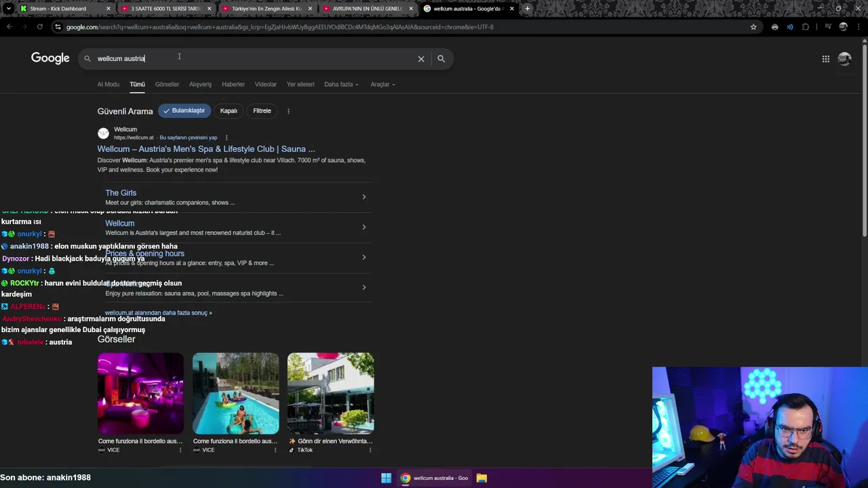Select Chrome wellcum australia taskbar item
This screenshot has height=488, width=868.
[x=434, y=478]
